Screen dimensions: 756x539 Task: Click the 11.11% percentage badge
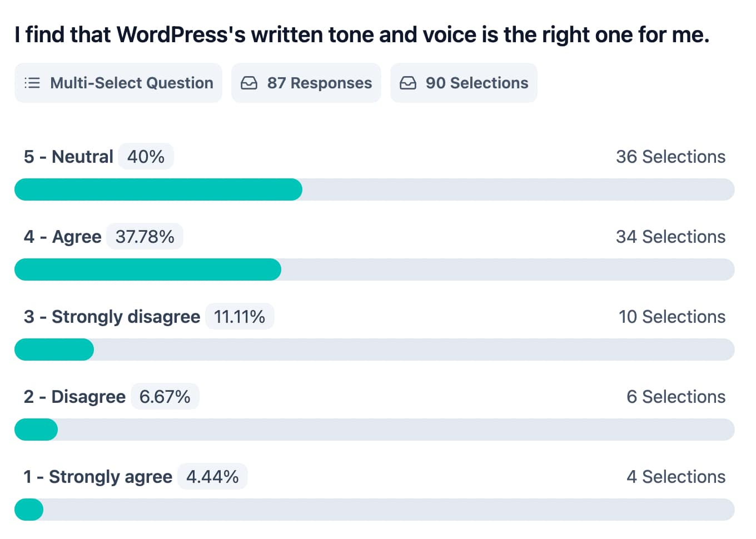[240, 317]
